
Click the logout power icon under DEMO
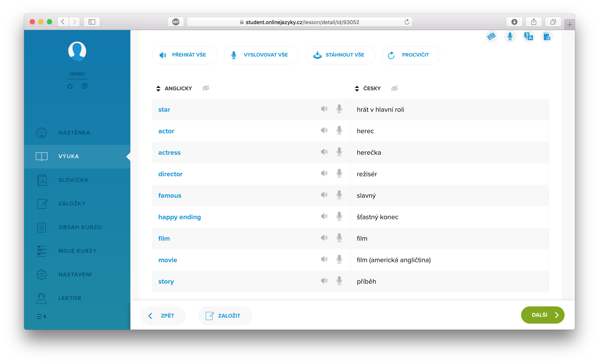70,86
